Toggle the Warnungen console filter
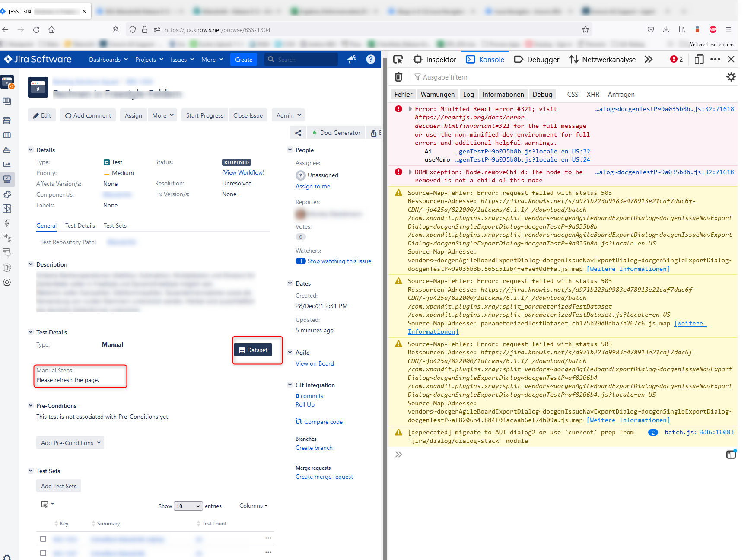Viewport: 751px width, 560px height. coord(437,94)
